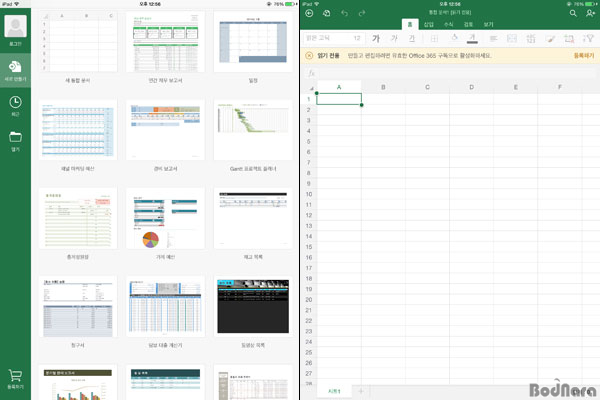600x400 pixels.
Task: Redo the last action in the workbook
Action: [362, 13]
